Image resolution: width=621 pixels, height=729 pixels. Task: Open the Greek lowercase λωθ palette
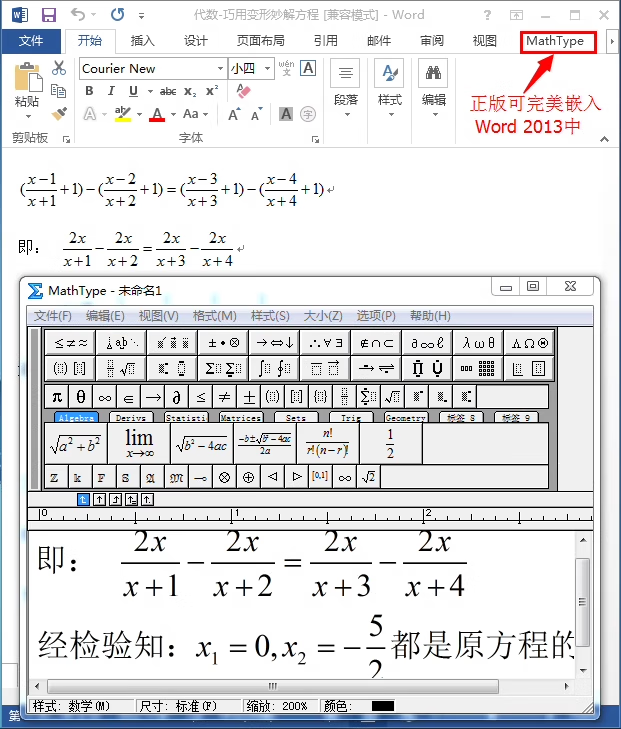(x=478, y=343)
